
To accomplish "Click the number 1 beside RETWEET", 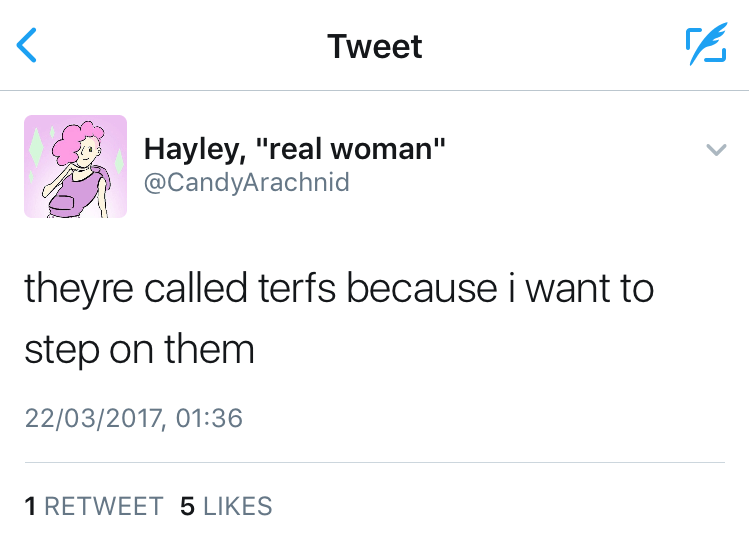I will coord(31,506).
